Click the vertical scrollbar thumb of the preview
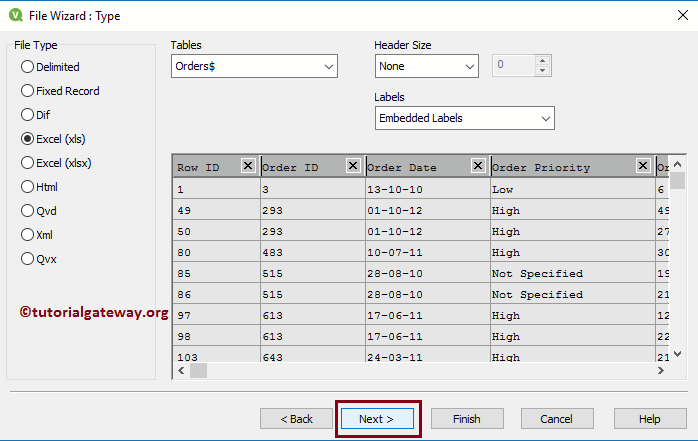This screenshot has width=698, height=441. coord(678,181)
